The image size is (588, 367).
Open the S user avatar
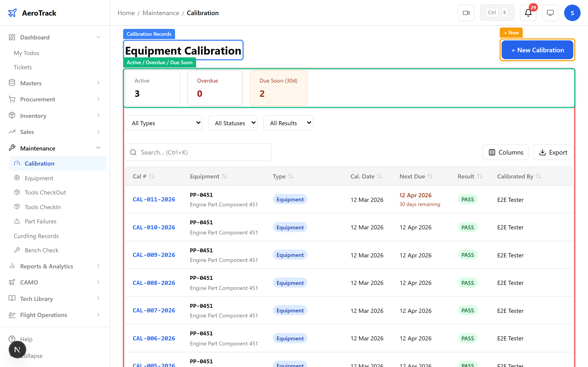click(x=572, y=13)
